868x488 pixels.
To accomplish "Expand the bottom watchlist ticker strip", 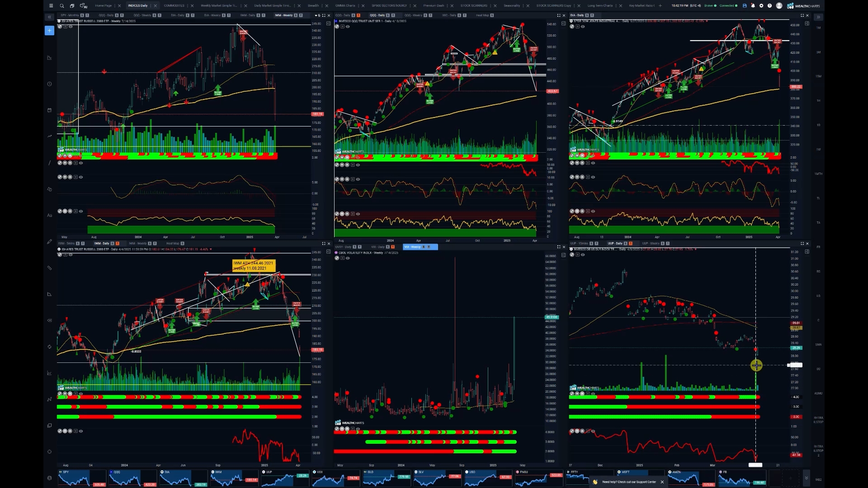I will point(806,478).
